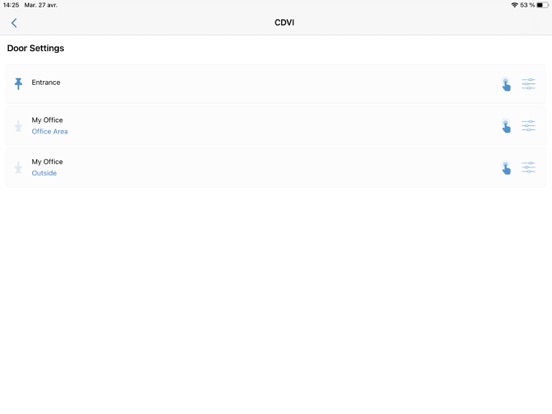Tap the battery indicator in status bar
Image resolution: width=552 pixels, height=414 pixels.
click(x=542, y=5)
